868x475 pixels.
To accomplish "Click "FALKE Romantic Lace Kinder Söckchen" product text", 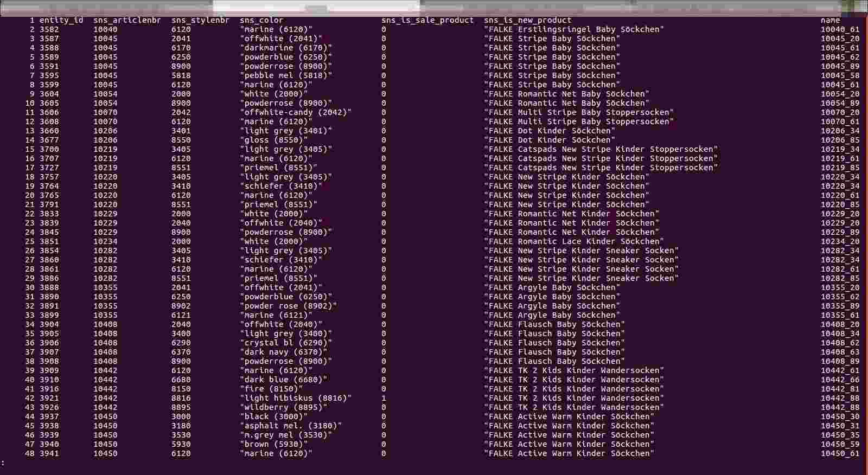I will tap(574, 241).
